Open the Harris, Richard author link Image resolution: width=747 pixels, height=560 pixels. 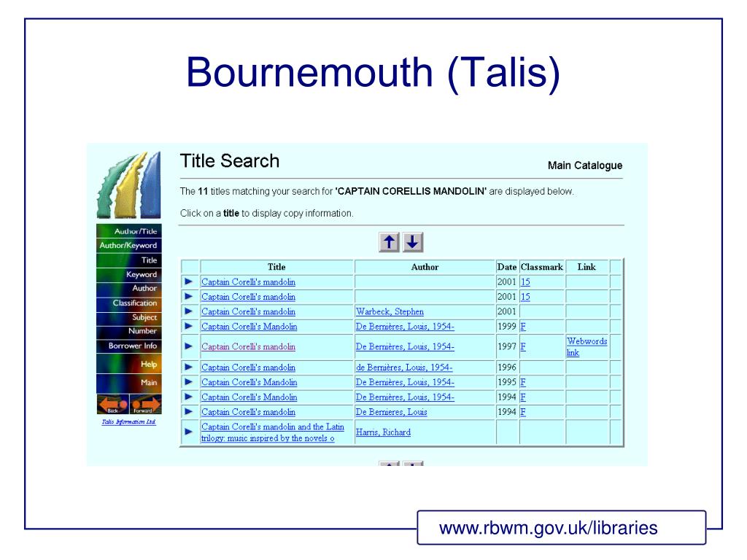(383, 432)
